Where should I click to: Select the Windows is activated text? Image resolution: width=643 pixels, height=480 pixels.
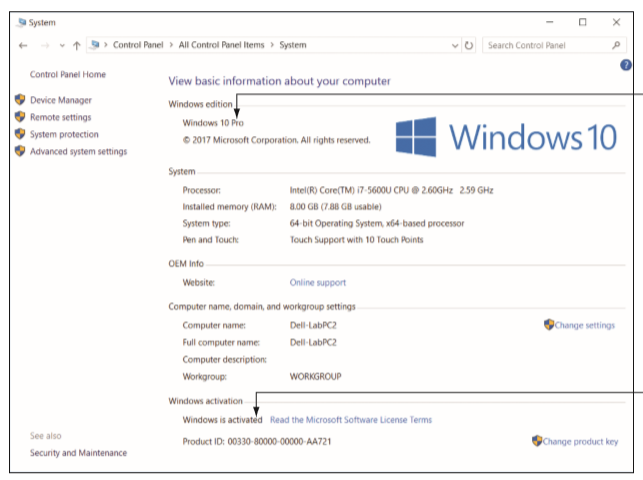(222, 420)
